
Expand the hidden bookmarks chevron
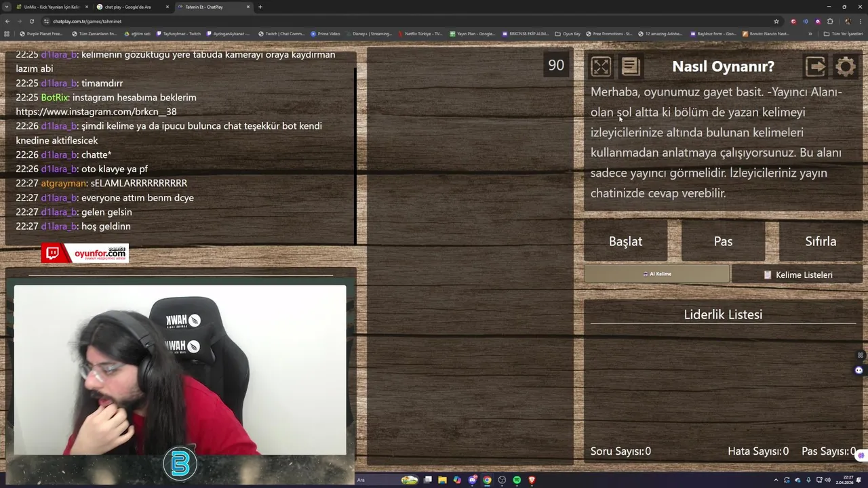(x=810, y=33)
